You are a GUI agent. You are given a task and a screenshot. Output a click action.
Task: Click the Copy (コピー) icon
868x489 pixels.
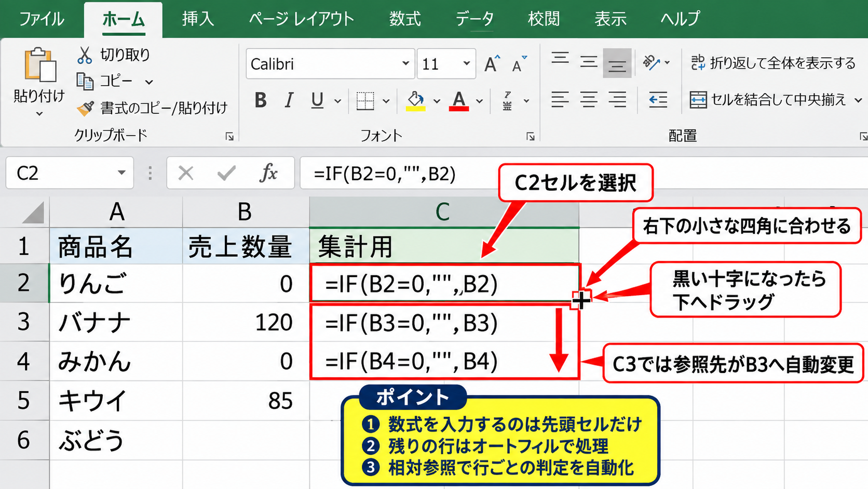(x=85, y=81)
